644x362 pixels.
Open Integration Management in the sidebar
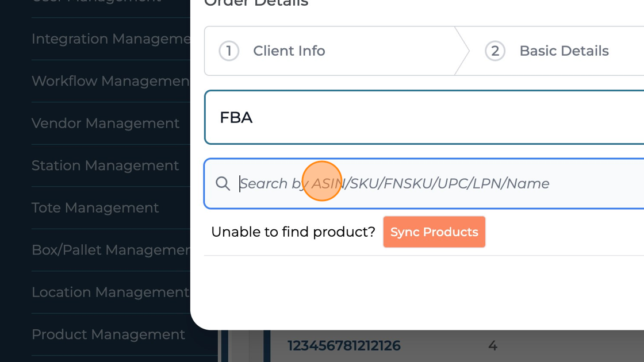click(x=110, y=39)
